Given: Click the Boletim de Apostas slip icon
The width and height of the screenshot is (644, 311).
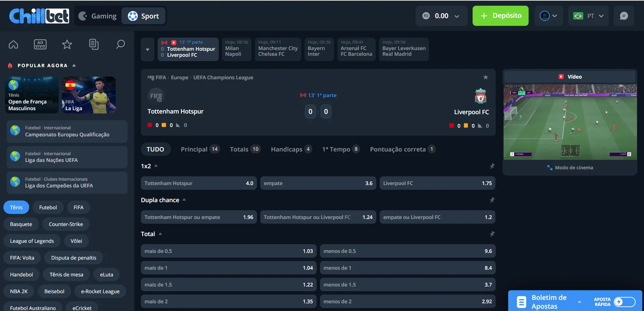Looking at the screenshot, I should pos(522,302).
